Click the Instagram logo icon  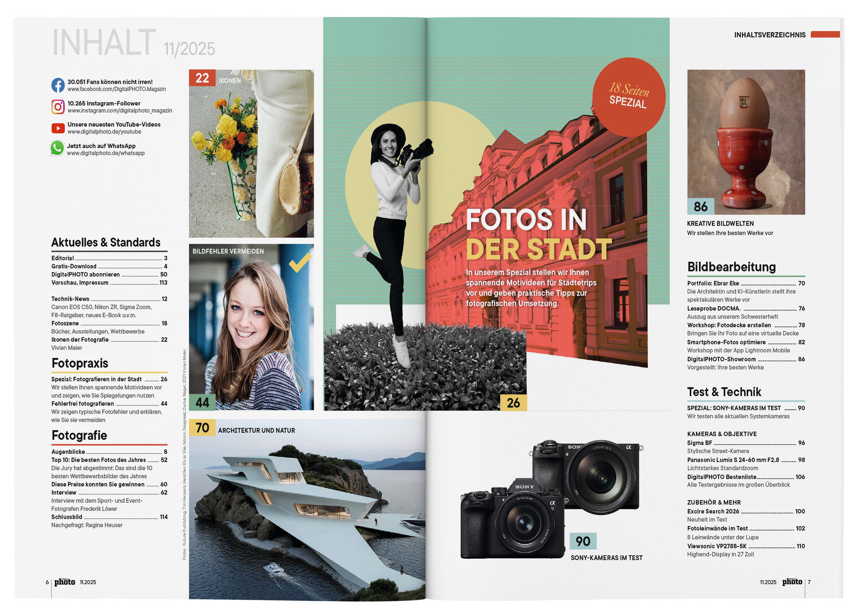pyautogui.click(x=58, y=107)
